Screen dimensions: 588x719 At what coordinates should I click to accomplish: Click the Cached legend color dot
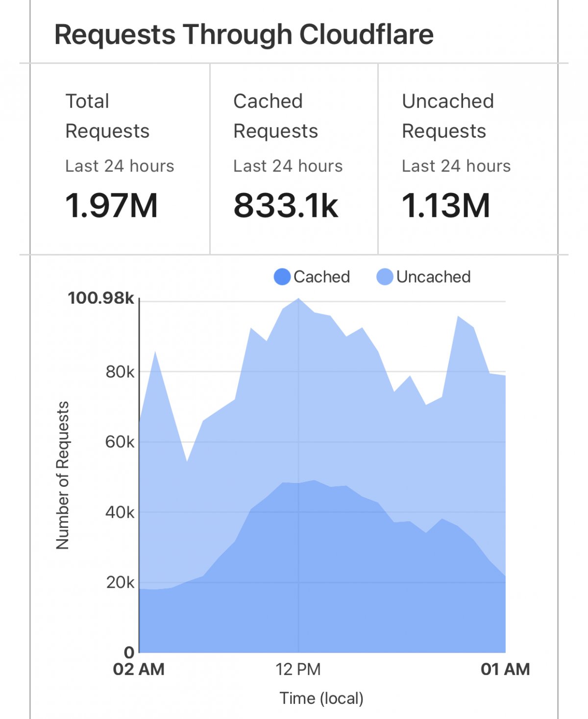pyautogui.click(x=282, y=277)
